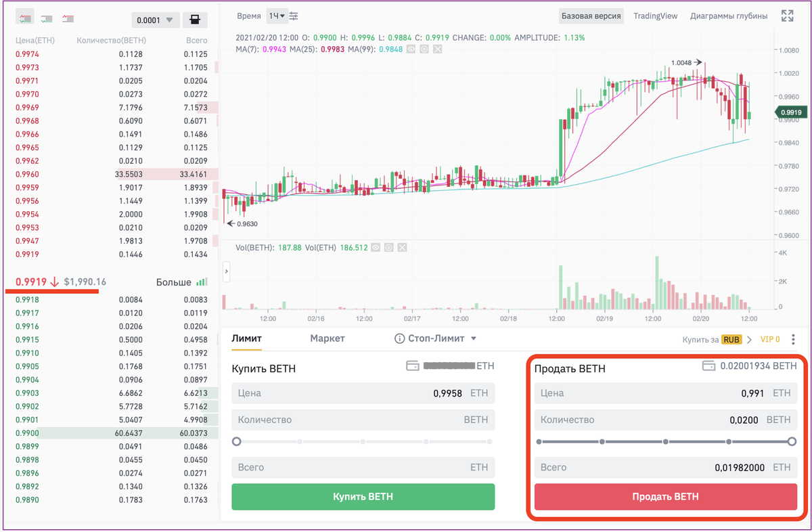Select Базовая версия chart view
The height and width of the screenshot is (532, 812).
[x=591, y=16]
